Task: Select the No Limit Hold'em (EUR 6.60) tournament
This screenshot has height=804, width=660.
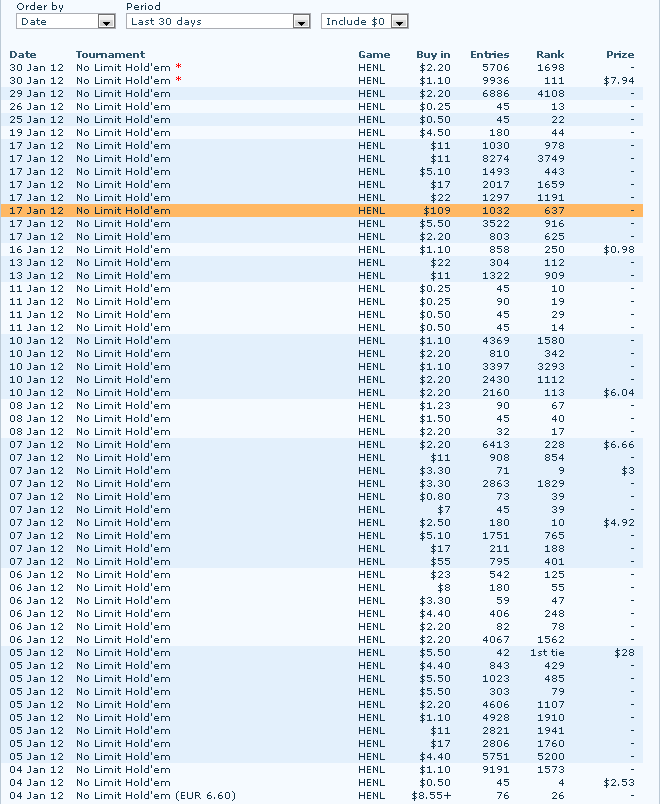Action: pyautogui.click(x=156, y=795)
